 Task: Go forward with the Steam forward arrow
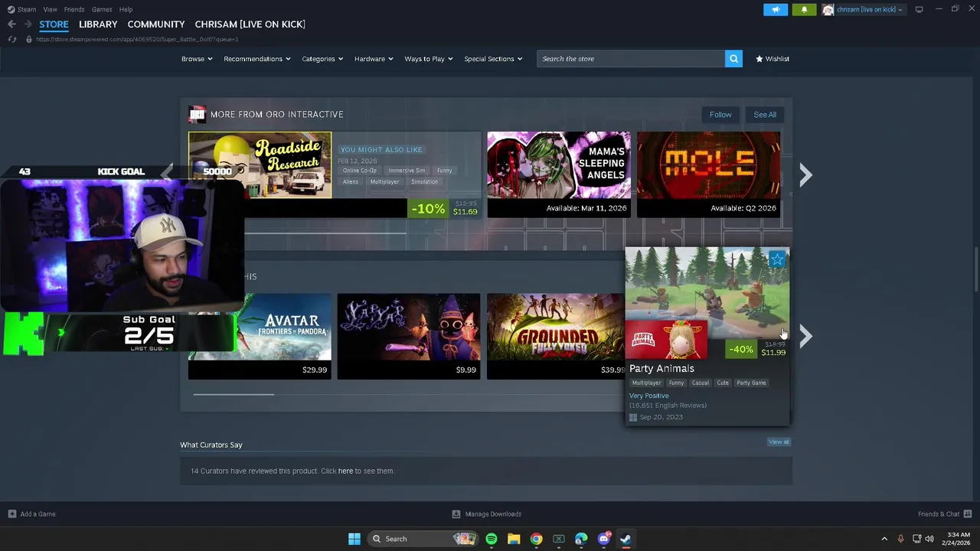click(x=28, y=24)
